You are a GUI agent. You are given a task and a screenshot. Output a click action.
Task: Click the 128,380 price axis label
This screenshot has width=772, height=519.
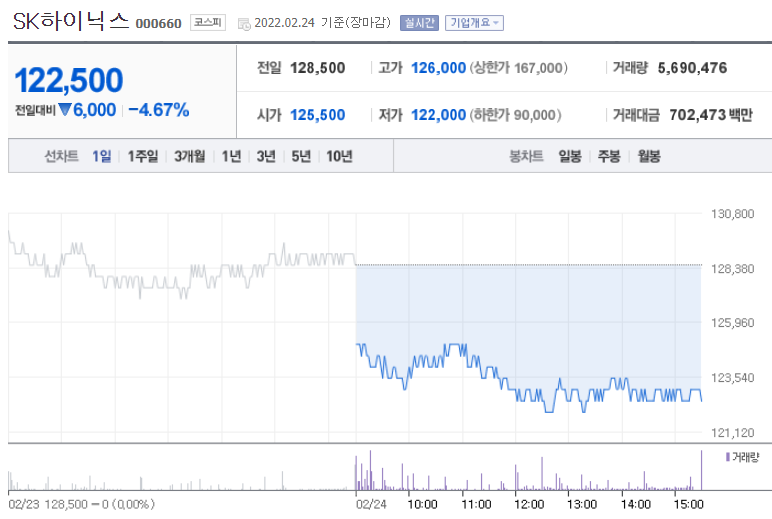[x=733, y=269]
